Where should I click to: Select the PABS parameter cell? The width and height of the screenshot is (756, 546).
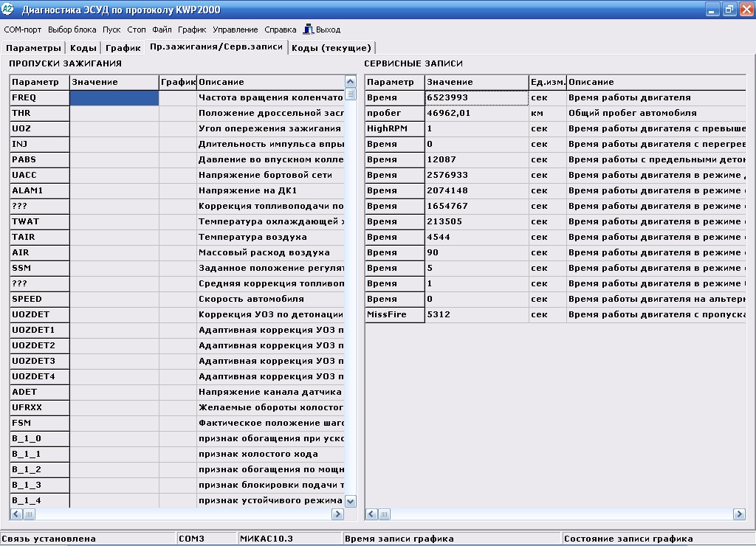tap(40, 159)
